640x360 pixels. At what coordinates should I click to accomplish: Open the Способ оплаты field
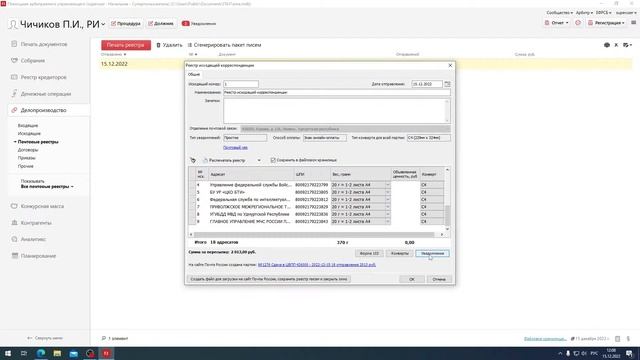coord(325,138)
